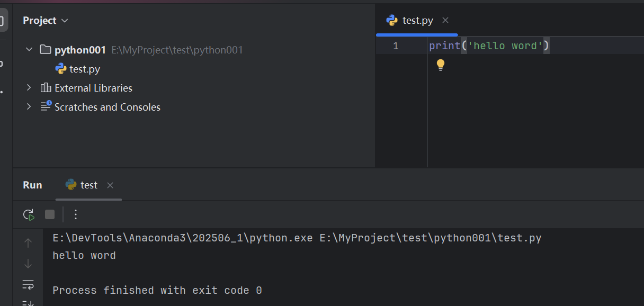Close the test tab in Run panel
This screenshot has height=306, width=644.
pos(110,185)
